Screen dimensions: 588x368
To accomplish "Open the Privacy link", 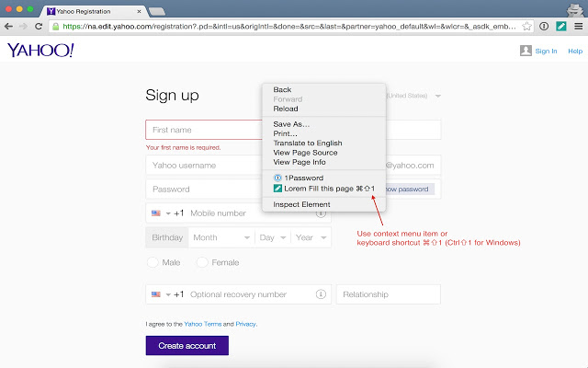I will click(x=245, y=324).
